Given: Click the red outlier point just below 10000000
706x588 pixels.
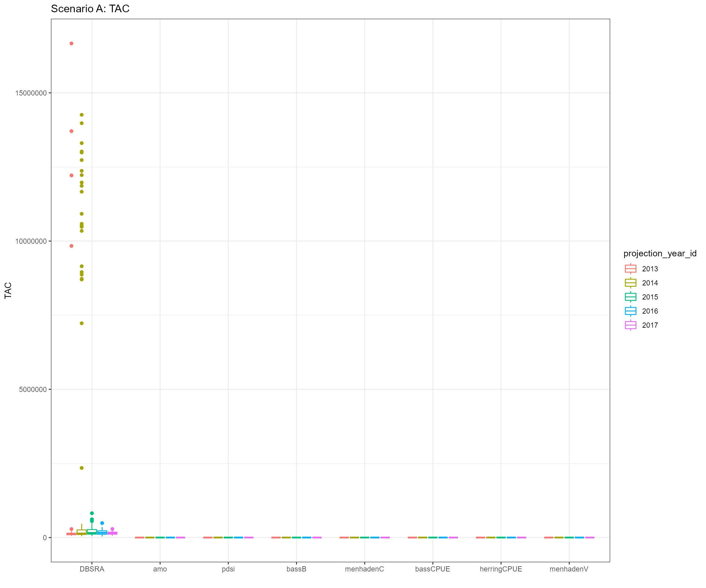Looking at the screenshot, I should 71,246.
